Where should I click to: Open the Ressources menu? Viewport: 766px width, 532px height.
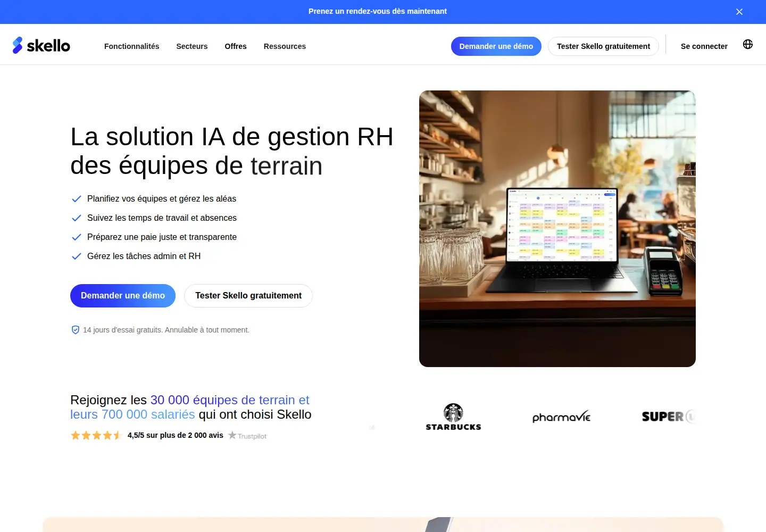pyautogui.click(x=285, y=46)
